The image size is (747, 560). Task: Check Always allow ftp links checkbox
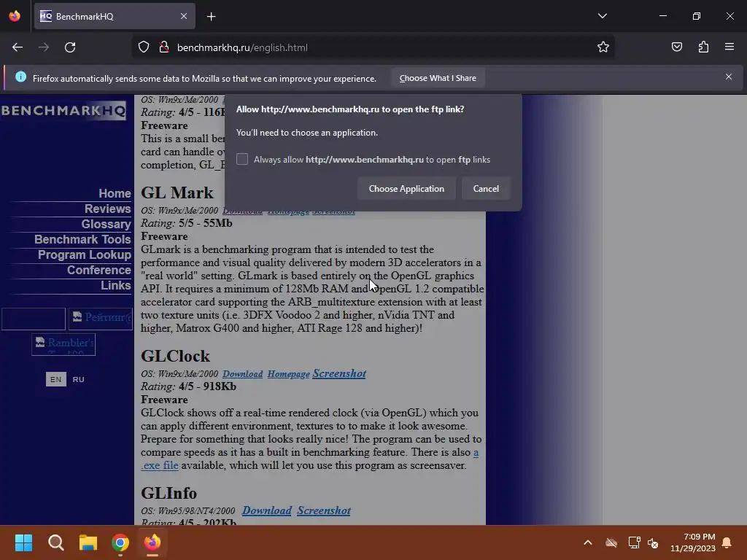coord(242,159)
